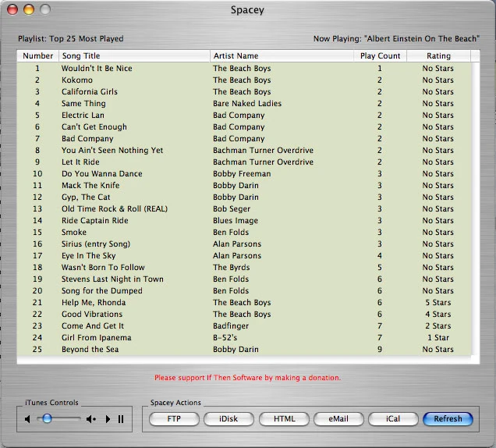496x448 pixels.
Task: Select the "California Girls" row
Action: (x=244, y=92)
